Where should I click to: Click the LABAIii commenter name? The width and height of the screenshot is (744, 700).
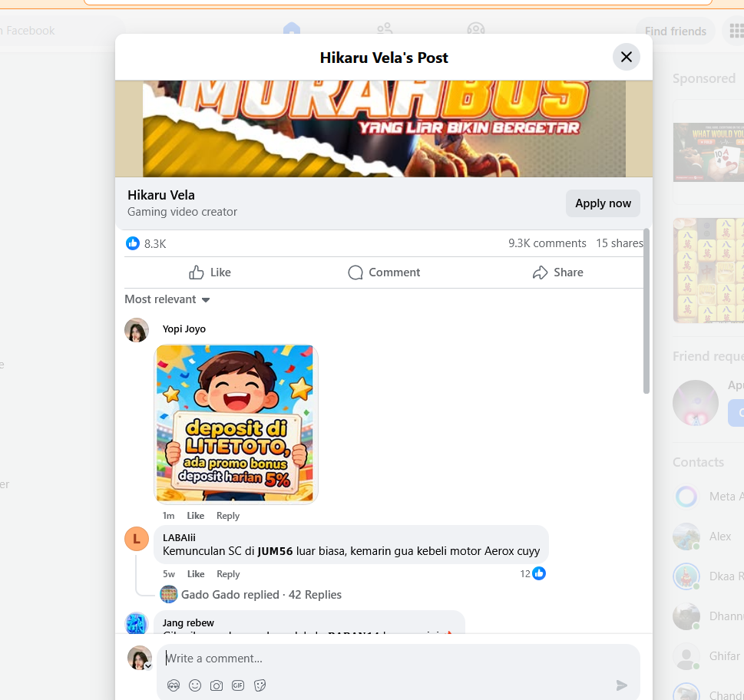pyautogui.click(x=179, y=538)
